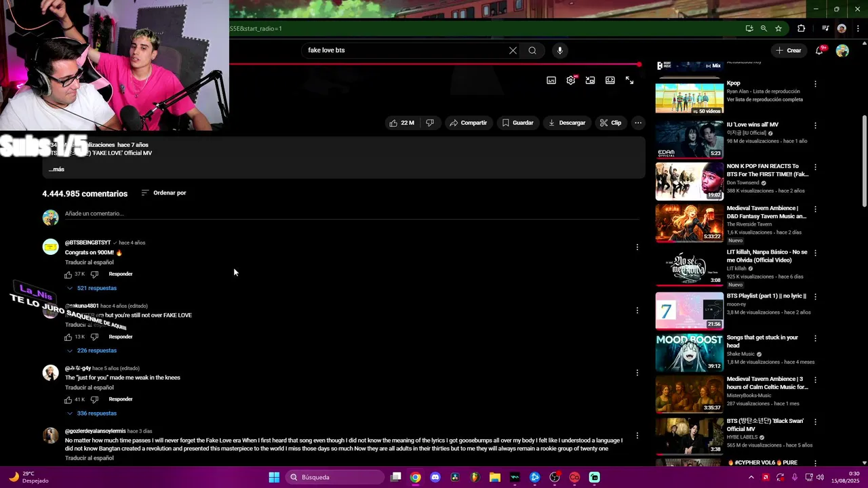Open Chrome zoom magnifier icon
The image size is (868, 488).
click(764, 28)
